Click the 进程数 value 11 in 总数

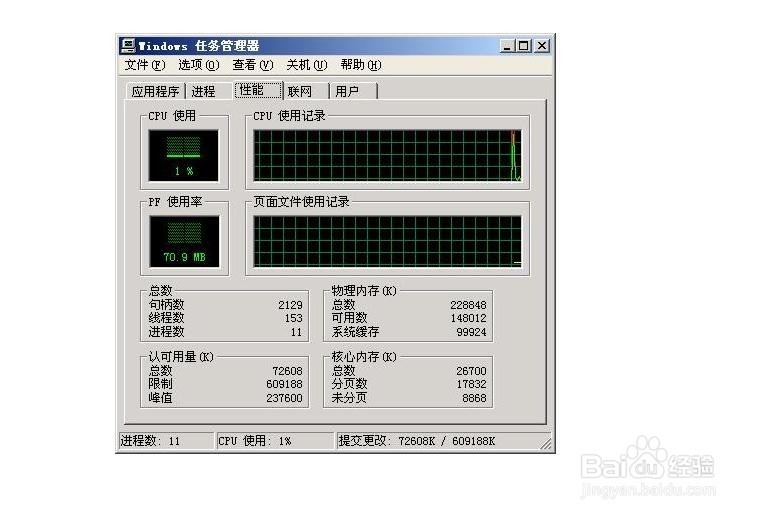(296, 332)
